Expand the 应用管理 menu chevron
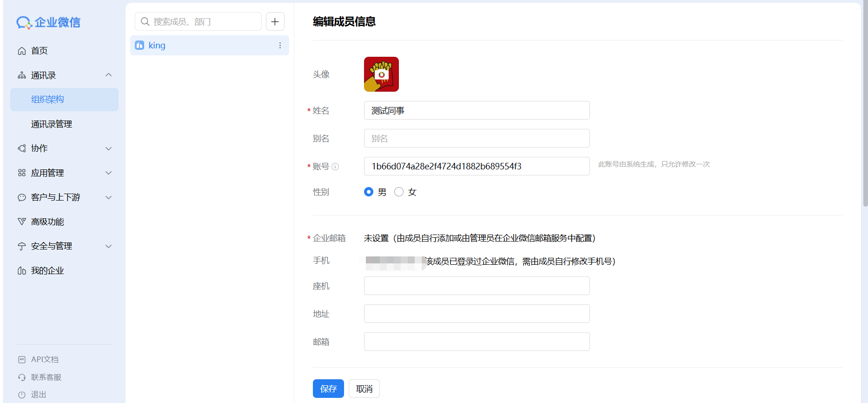The height and width of the screenshot is (403, 868). click(x=109, y=173)
